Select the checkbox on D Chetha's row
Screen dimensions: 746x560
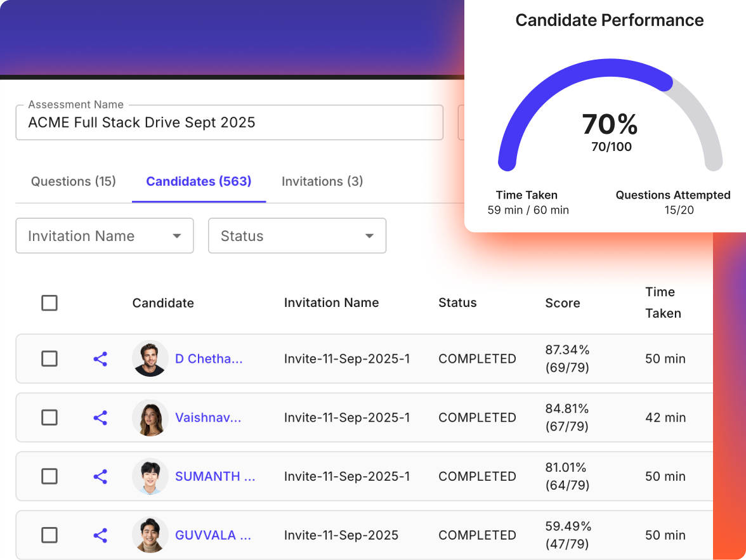click(x=49, y=358)
